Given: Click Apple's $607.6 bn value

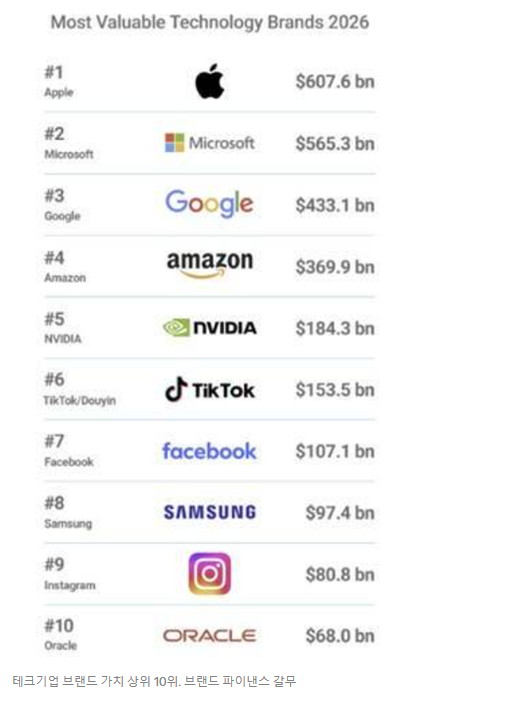Looking at the screenshot, I should pyautogui.click(x=335, y=82).
